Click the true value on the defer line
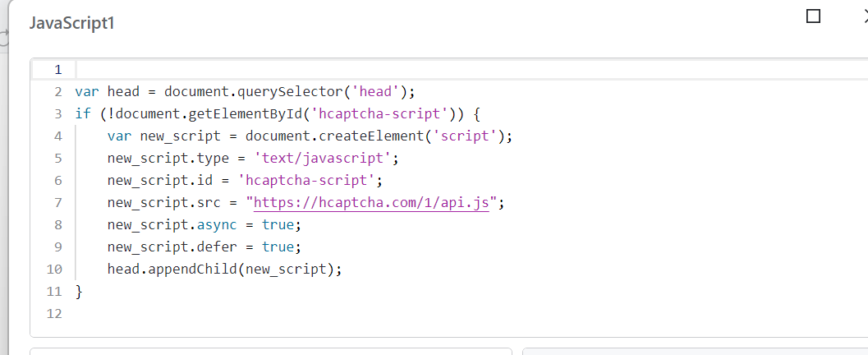The image size is (868, 355). (280, 247)
